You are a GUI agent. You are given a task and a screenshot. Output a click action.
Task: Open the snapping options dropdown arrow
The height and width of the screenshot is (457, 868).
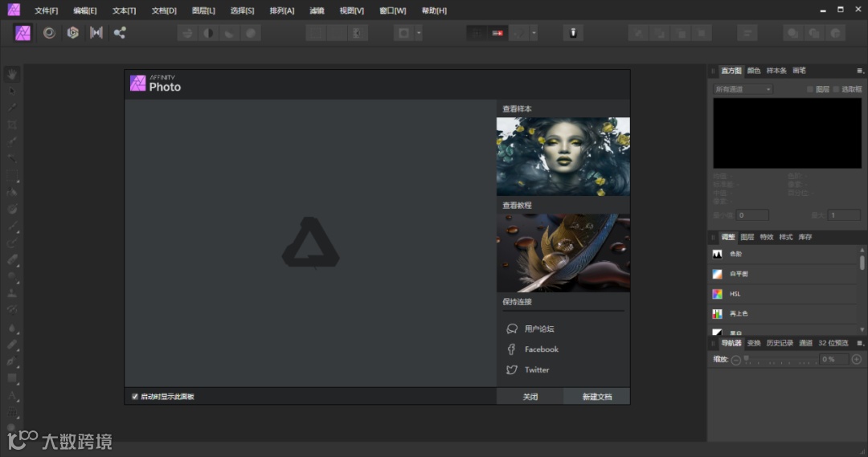[534, 33]
